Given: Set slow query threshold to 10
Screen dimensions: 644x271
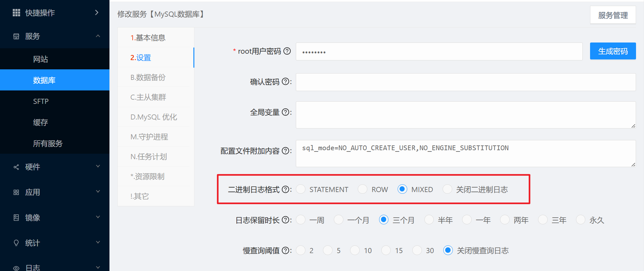Looking at the screenshot, I should 355,250.
